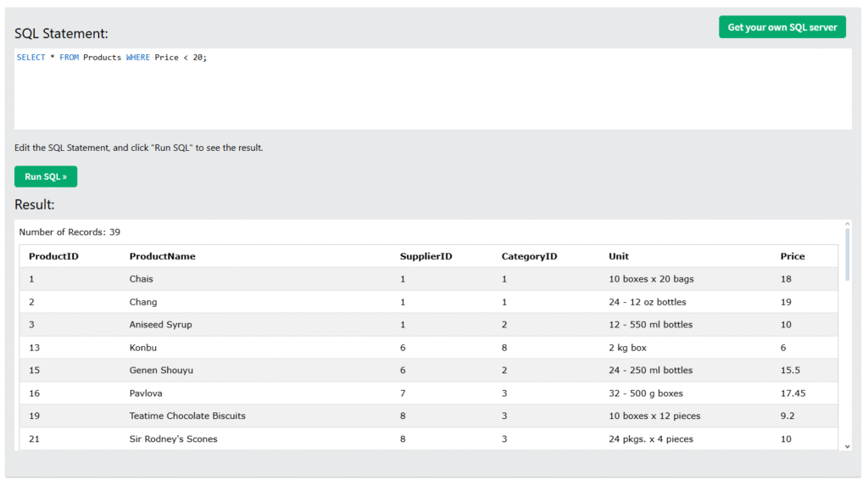Click the results scrollbar up arrow
This screenshot has width=868, height=486.
tap(847, 226)
